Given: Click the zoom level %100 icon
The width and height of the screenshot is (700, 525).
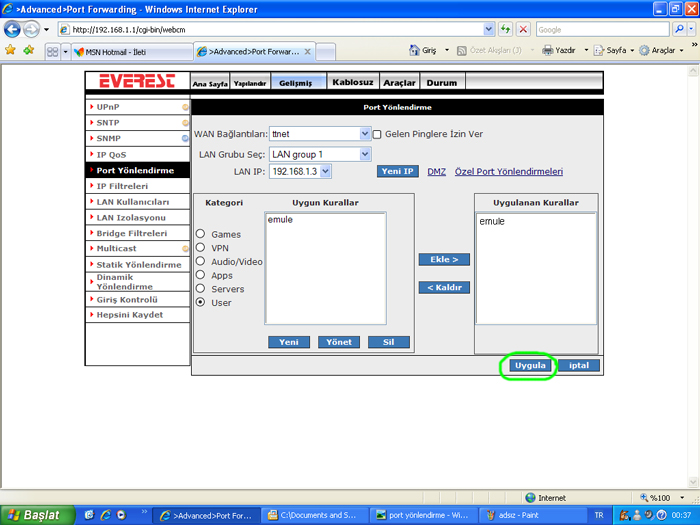Looking at the screenshot, I should tap(644, 497).
